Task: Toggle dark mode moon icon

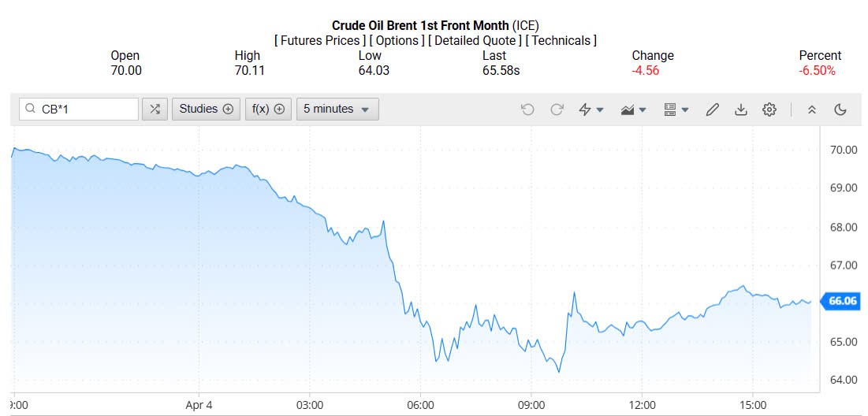Action: point(840,110)
